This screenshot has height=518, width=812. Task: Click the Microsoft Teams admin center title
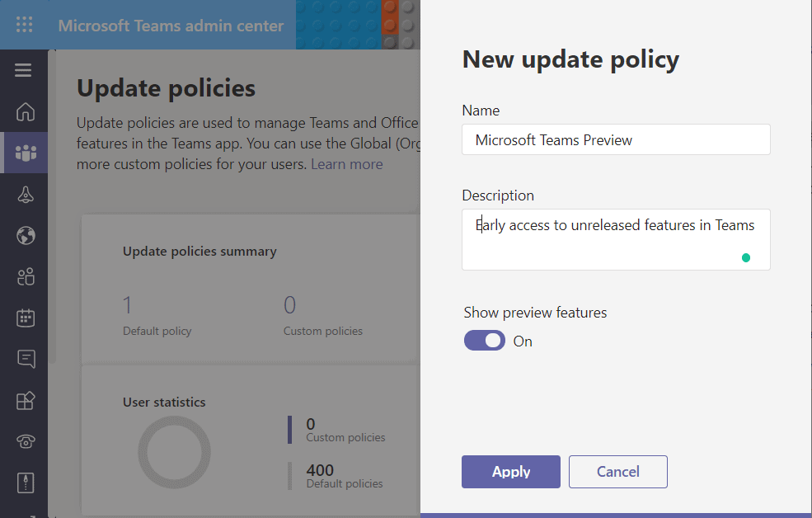[171, 26]
